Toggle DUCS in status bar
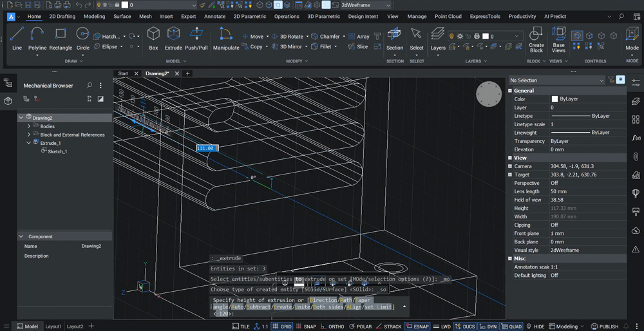 click(x=464, y=326)
